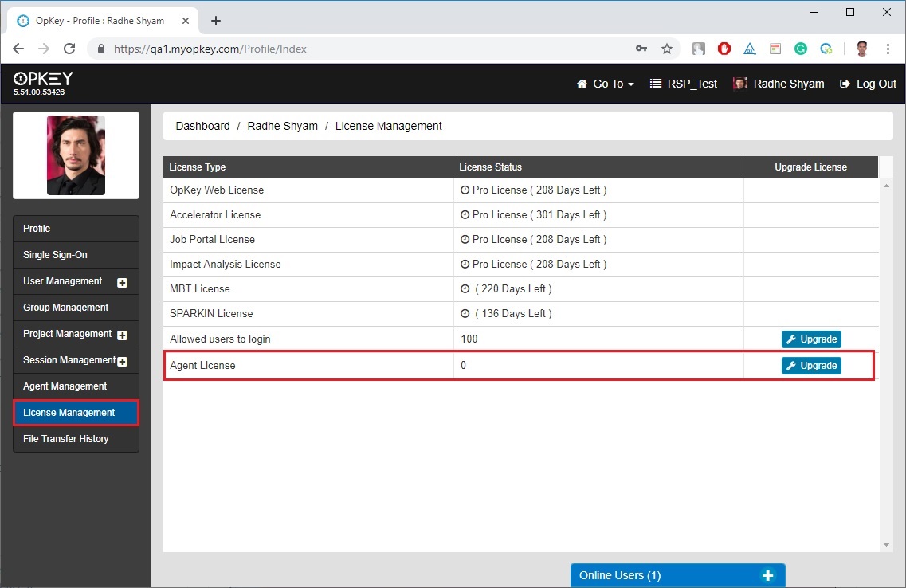This screenshot has height=588, width=906.
Task: Upgrade the allowed users to login
Action: [811, 339]
